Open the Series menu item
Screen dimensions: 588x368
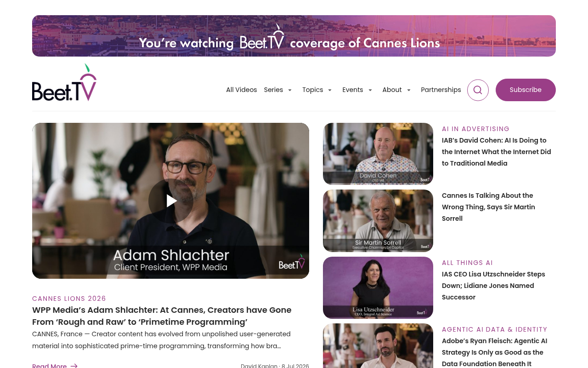273,90
